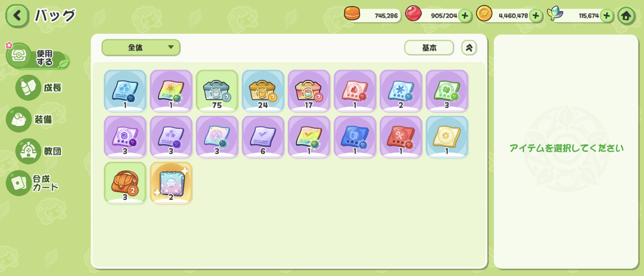Image resolution: width=644 pixels, height=276 pixels.
Task: Collapse list with double chevron button
Action: (x=469, y=48)
